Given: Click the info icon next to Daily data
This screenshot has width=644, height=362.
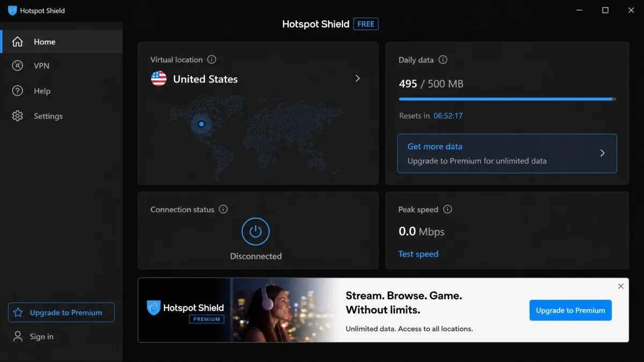Looking at the screenshot, I should (443, 60).
